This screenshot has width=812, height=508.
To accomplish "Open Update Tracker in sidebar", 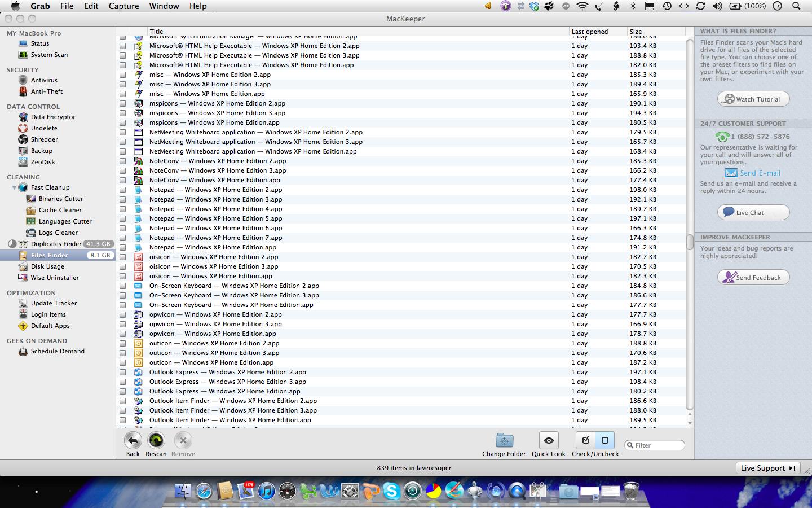I will pos(54,303).
